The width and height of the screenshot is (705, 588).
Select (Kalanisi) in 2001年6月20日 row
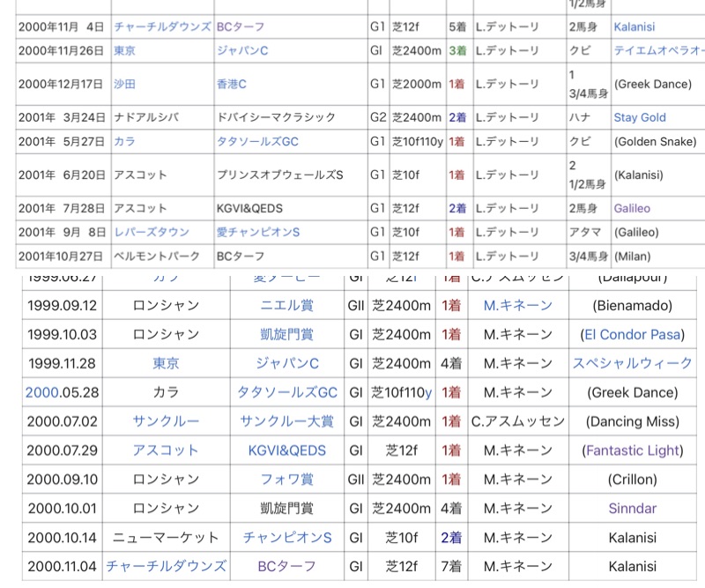point(638,175)
